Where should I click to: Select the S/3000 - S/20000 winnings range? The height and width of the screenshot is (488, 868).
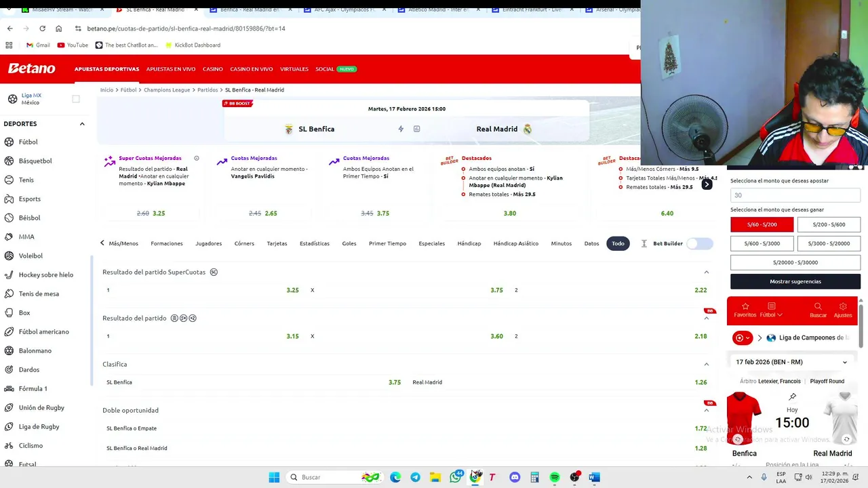coord(829,243)
